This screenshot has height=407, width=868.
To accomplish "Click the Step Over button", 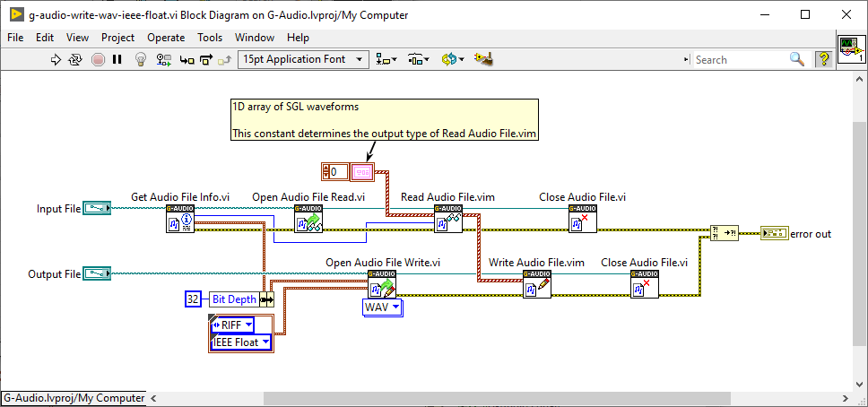I will click(206, 59).
